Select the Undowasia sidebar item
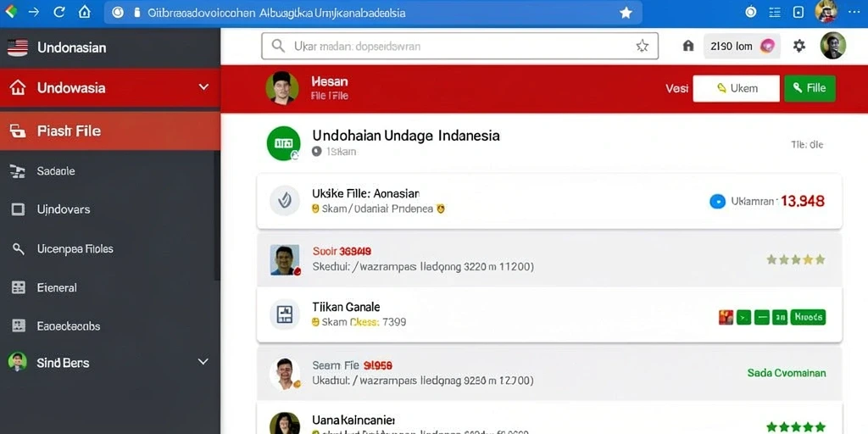This screenshot has height=434, width=868. 110,87
